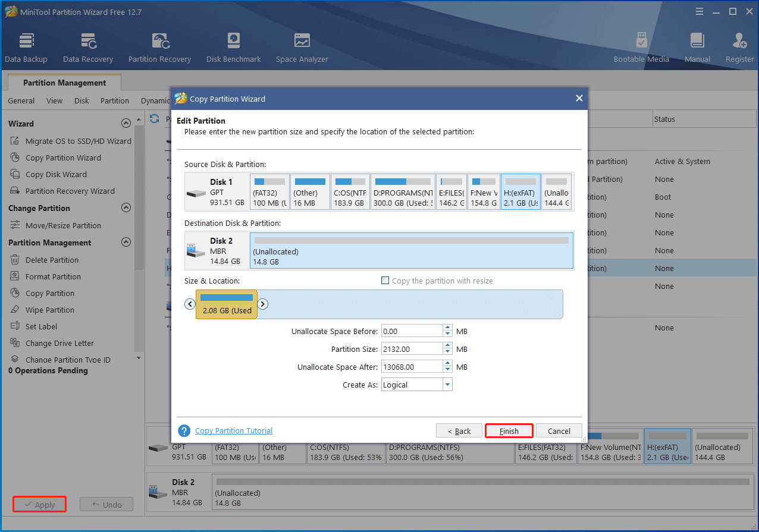Click the Undo button
Image resolution: width=759 pixels, height=532 pixels.
click(106, 505)
